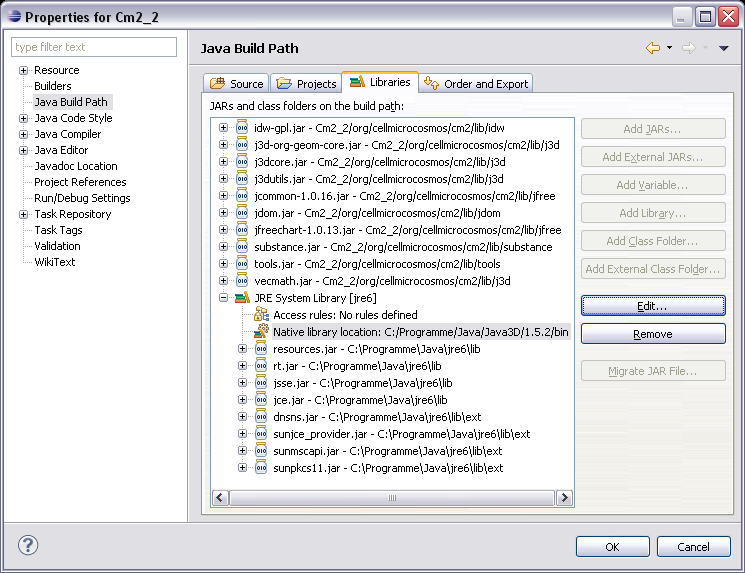Click the jar icon beside jfreechart-1.0.13.jar

[x=242, y=229]
